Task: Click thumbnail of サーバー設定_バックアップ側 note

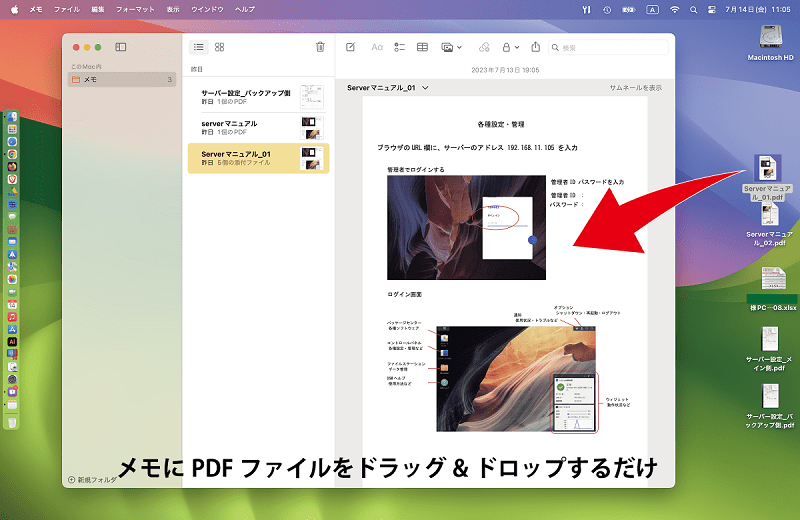Action: click(x=312, y=97)
